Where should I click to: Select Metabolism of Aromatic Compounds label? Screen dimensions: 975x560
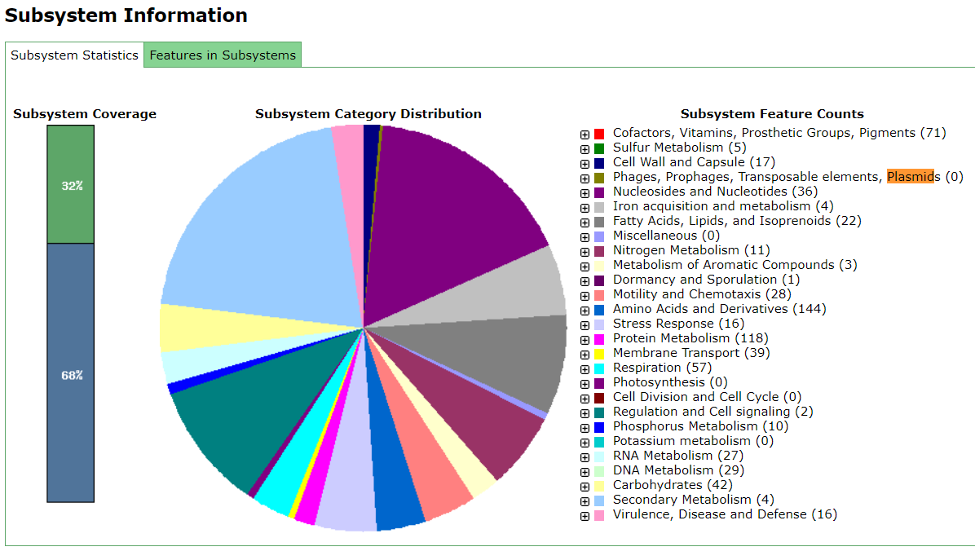click(x=735, y=265)
